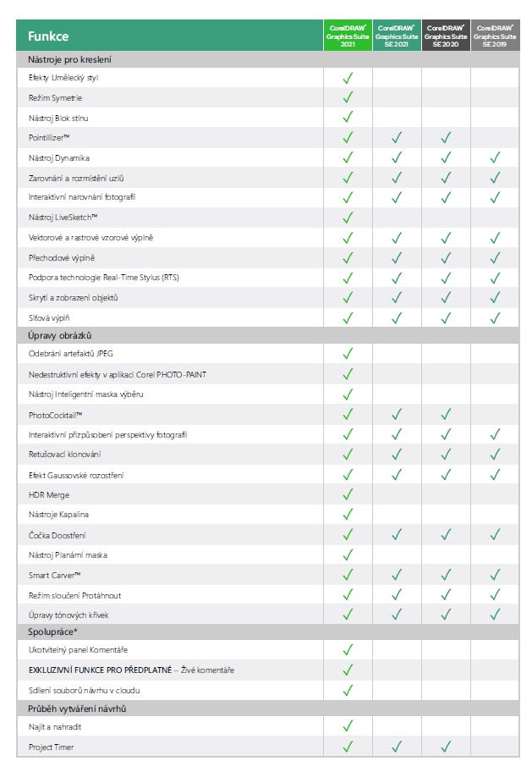The width and height of the screenshot is (532, 761).
Task: Click the Nástroje Kapalina row checkmark
Action: 347,515
